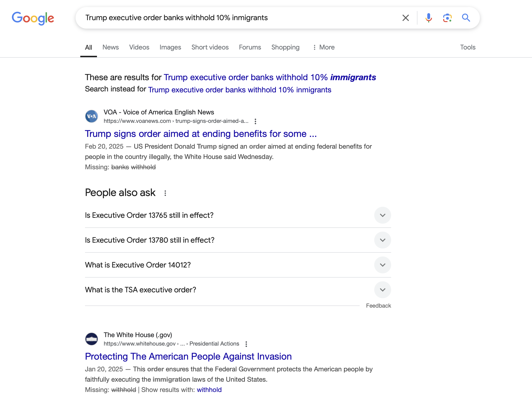Switch to the News tab
This screenshot has height=399, width=532.
tap(110, 47)
